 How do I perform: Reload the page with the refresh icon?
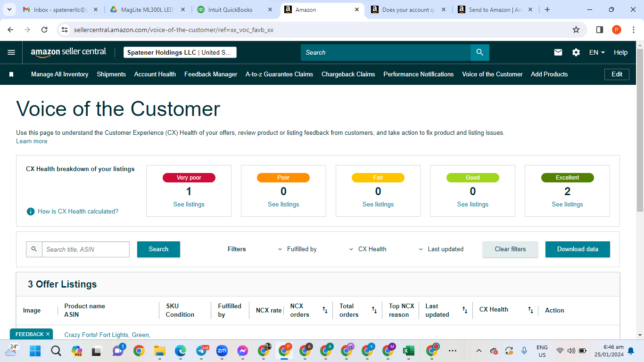pos(44,30)
